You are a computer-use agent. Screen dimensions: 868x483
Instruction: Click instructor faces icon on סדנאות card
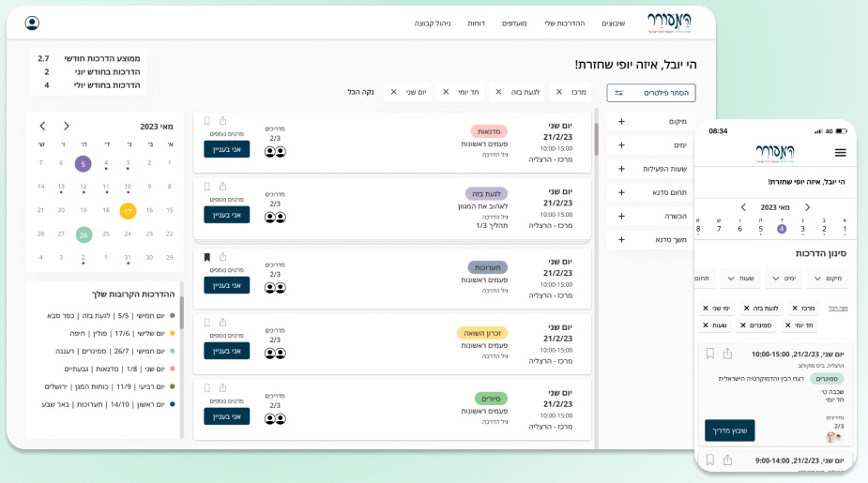pyautogui.click(x=275, y=152)
